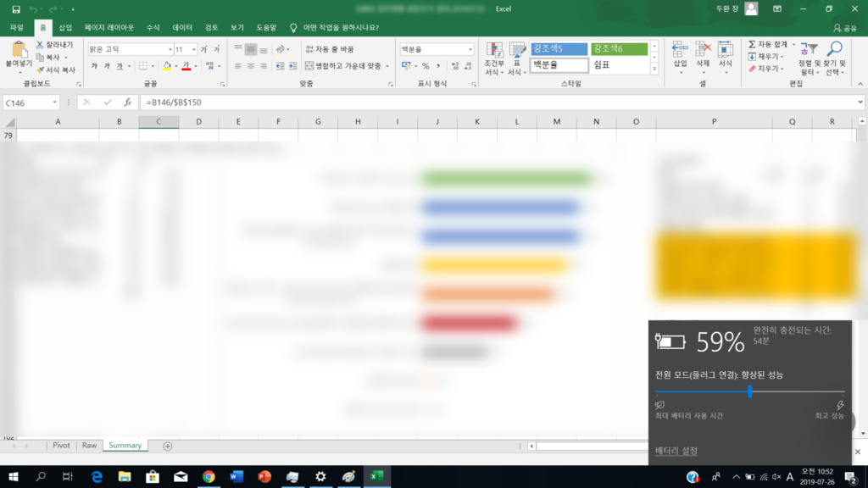Click the increase indent icon
This screenshot has height=488, width=868.
coord(292,66)
